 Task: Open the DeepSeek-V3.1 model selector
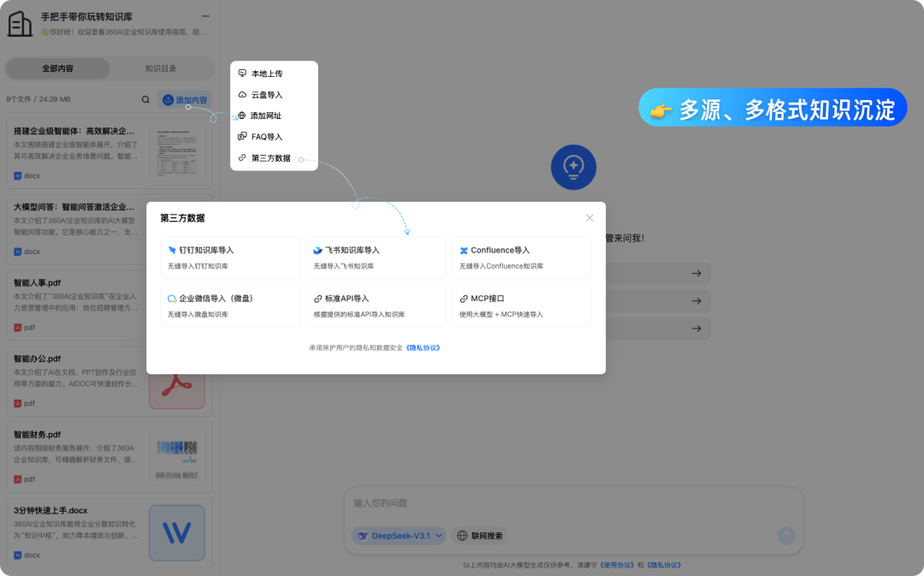[x=399, y=535]
